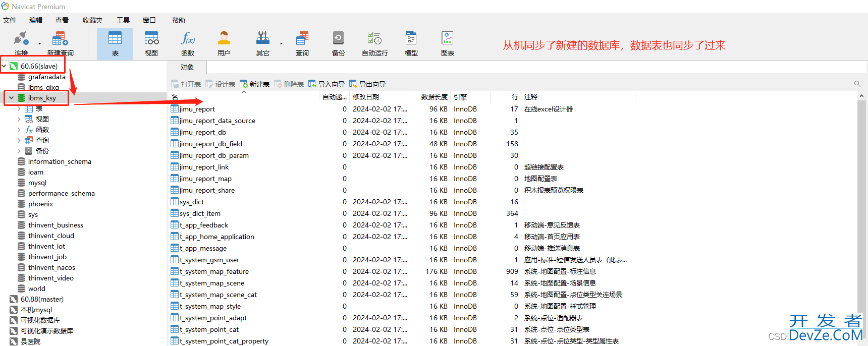This screenshot has height=346, width=868.
Task: Open the 工具 menu
Action: [x=123, y=20]
